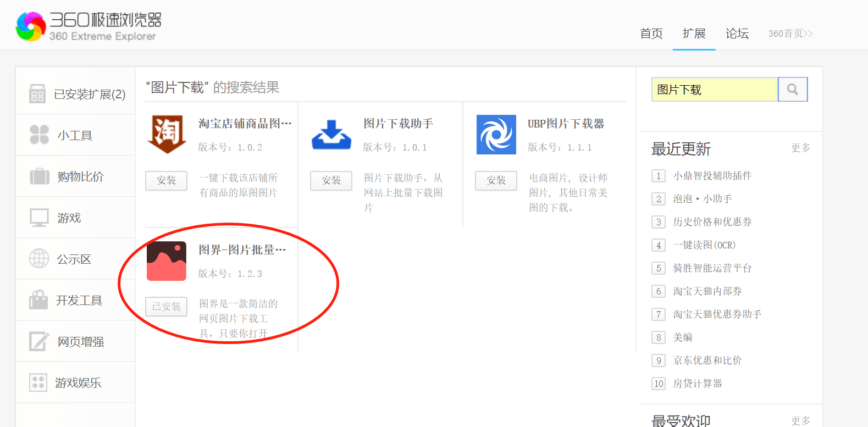Select the 购物比价 suitcase icon
This screenshot has width=868, height=427.
(x=39, y=176)
